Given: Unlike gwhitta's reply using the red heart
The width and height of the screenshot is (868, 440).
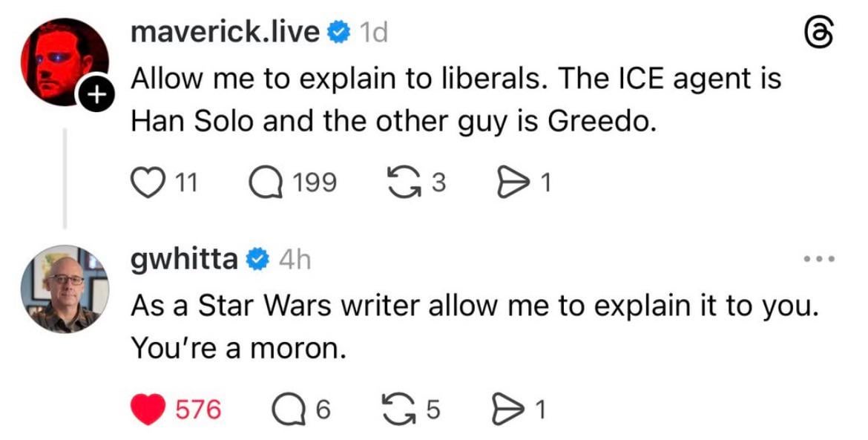Looking at the screenshot, I should [147, 409].
